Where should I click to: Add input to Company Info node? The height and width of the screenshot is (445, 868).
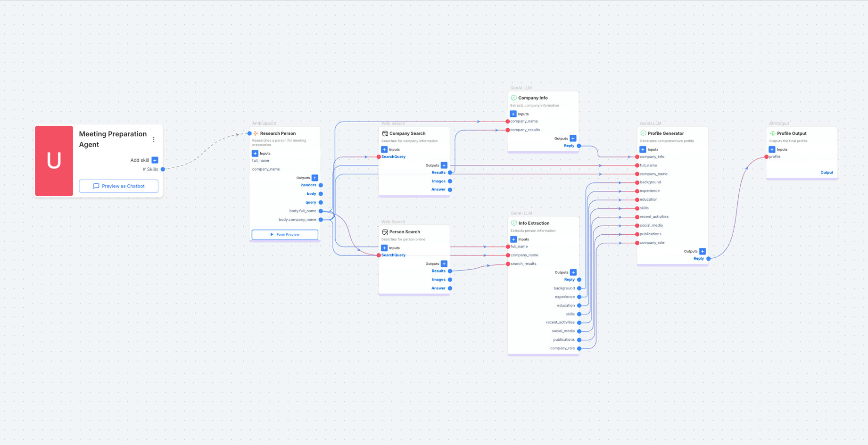point(513,114)
